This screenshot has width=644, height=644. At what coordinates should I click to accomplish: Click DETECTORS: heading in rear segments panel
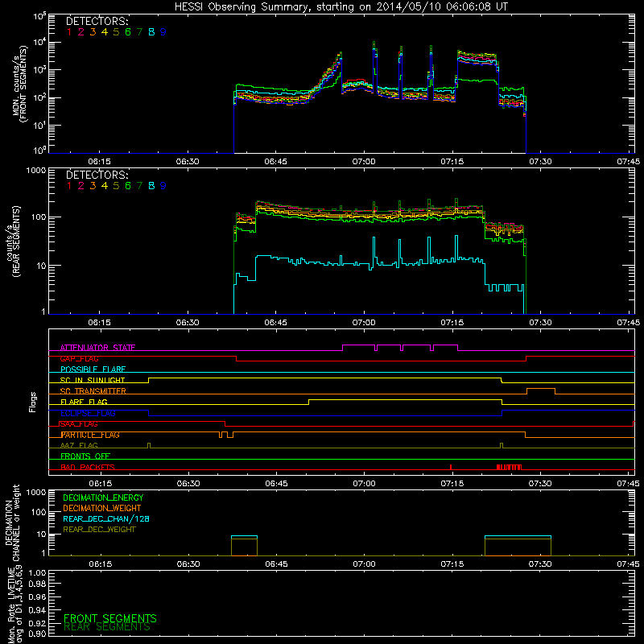pyautogui.click(x=97, y=175)
